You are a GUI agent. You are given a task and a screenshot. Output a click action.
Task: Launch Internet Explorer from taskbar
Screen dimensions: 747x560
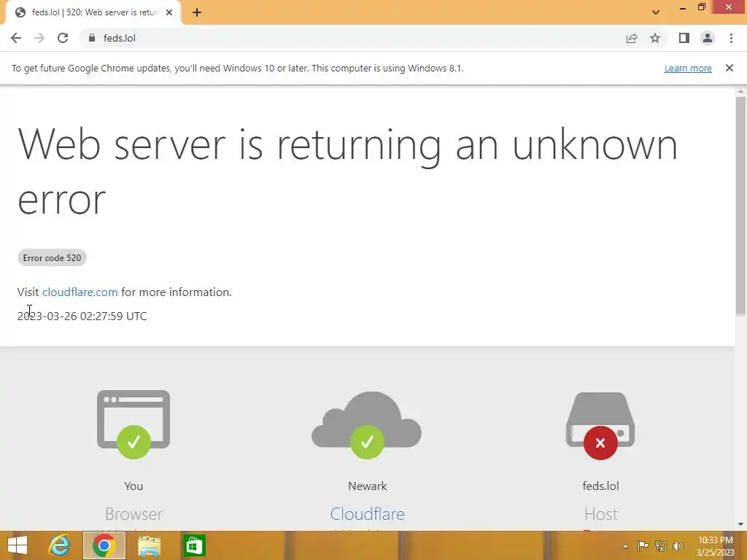(x=60, y=545)
